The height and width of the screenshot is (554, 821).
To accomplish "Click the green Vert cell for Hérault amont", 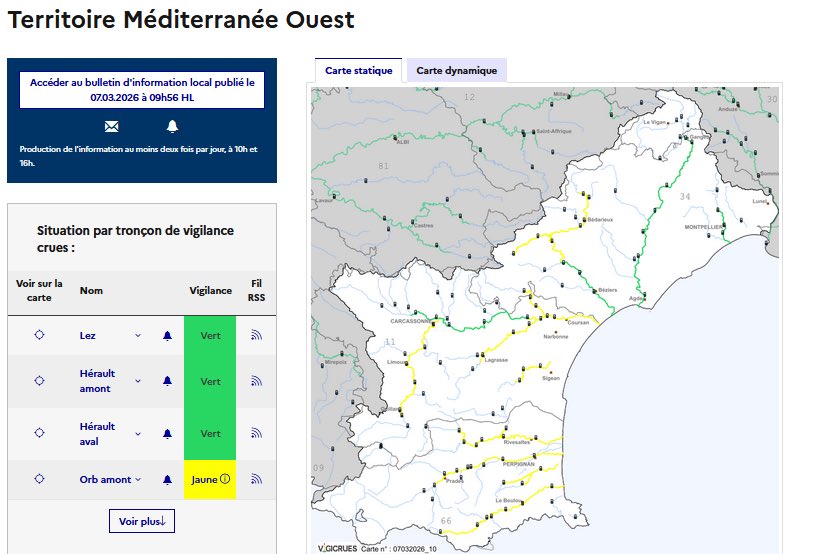I will point(210,382).
